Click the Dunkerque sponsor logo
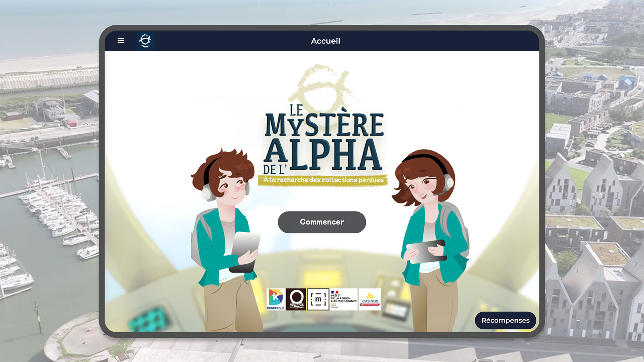 tap(276, 299)
